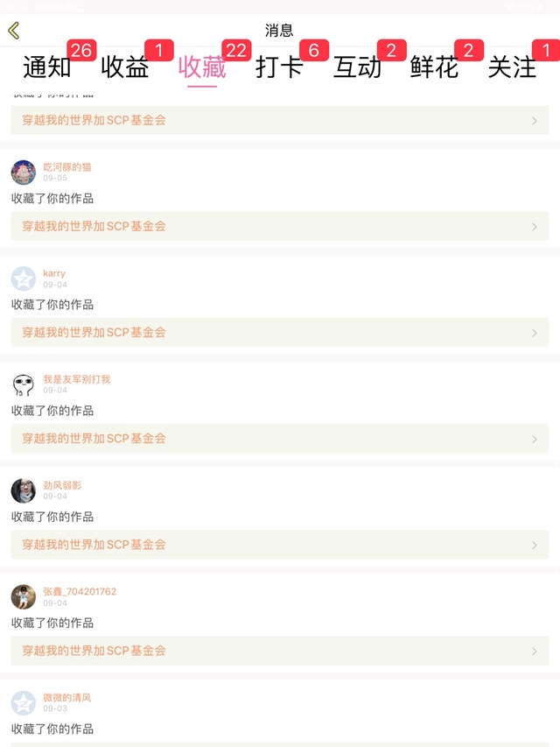
Task: Open the 关注 tab
Action: pos(512,67)
